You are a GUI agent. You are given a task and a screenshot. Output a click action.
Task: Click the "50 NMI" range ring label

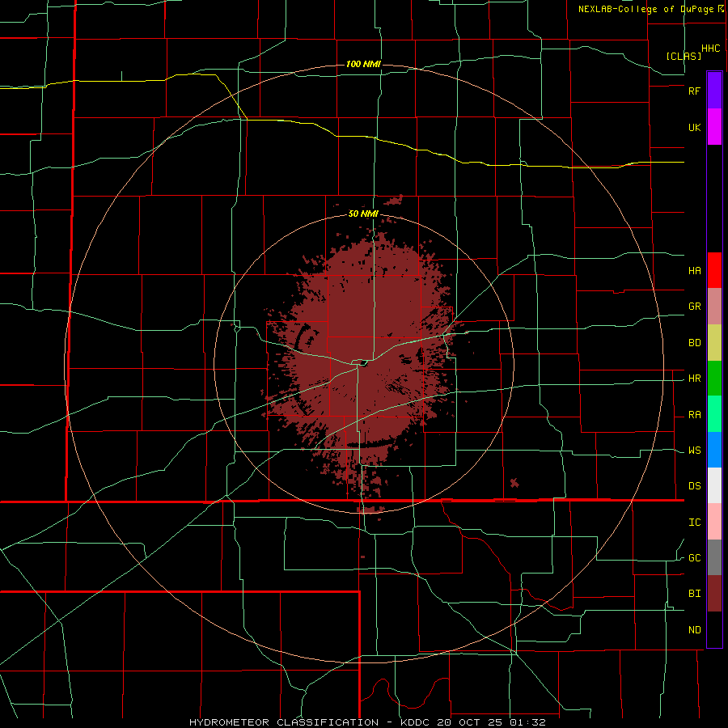363,214
